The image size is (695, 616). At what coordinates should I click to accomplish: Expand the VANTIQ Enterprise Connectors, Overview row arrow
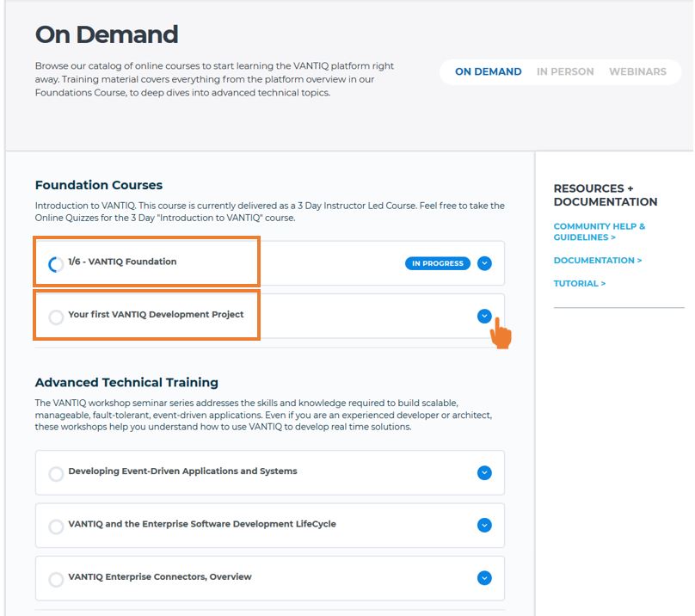(484, 578)
